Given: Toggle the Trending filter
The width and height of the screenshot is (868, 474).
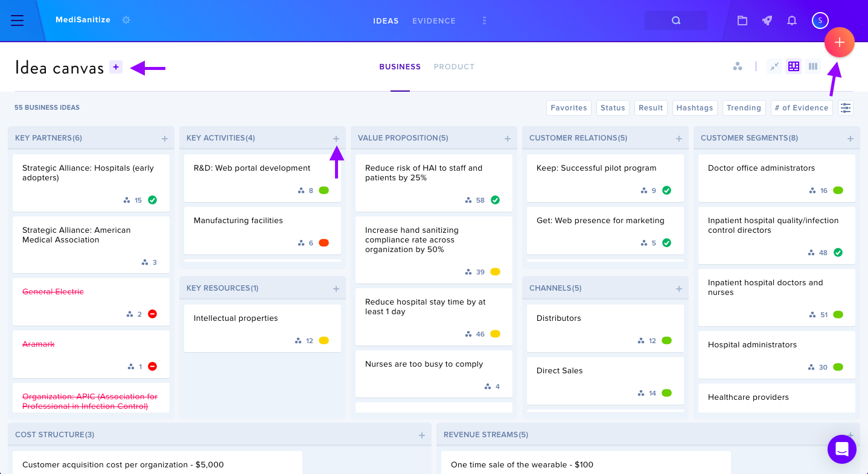Looking at the screenshot, I should click(744, 108).
